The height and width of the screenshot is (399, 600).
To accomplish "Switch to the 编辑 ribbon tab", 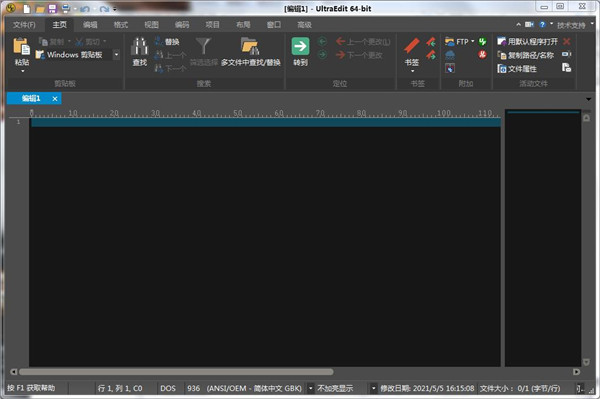I will click(x=90, y=25).
